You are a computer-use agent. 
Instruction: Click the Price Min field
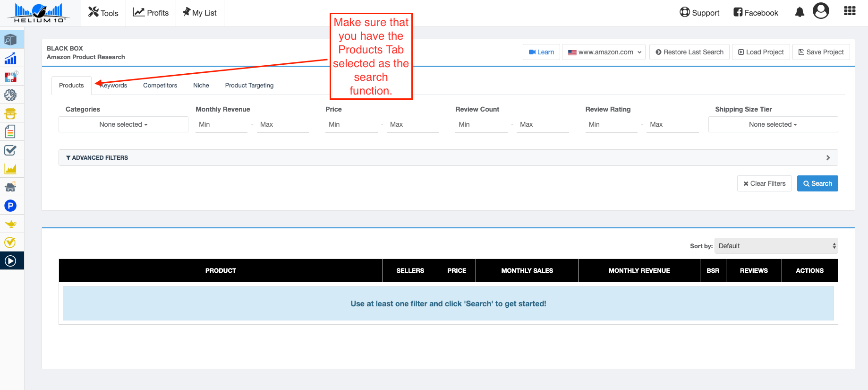pos(351,124)
